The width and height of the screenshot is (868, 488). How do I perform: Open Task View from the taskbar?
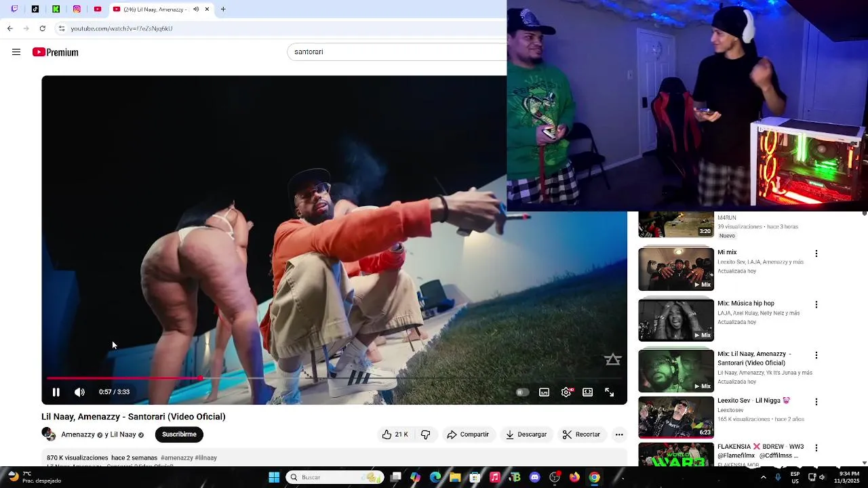(x=396, y=477)
